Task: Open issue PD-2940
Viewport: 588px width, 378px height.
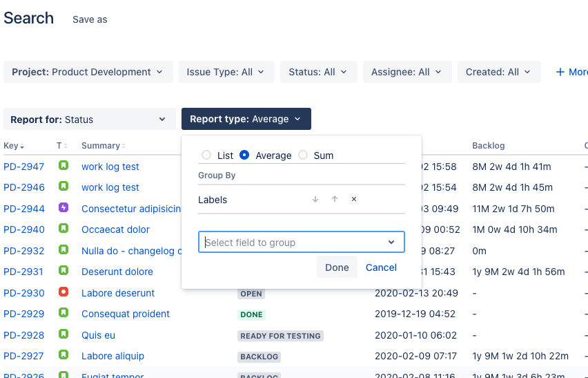Action: (24, 229)
